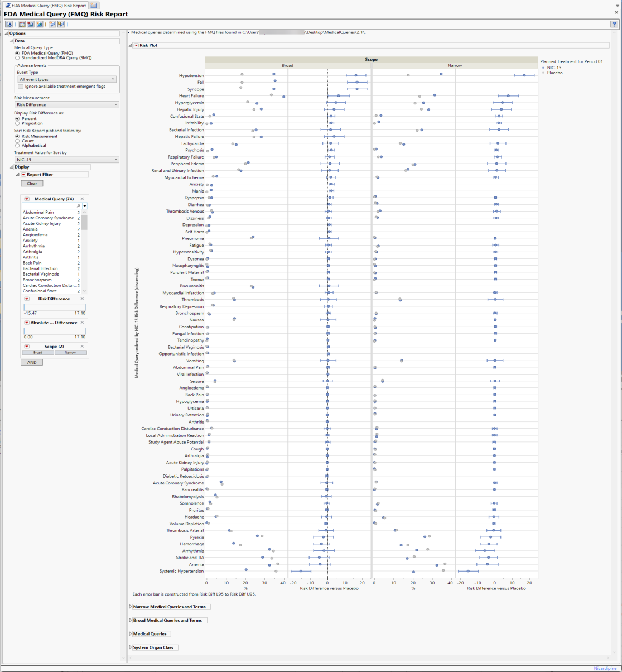
Task: Click the bar chart tab icon
Action: (93, 5)
